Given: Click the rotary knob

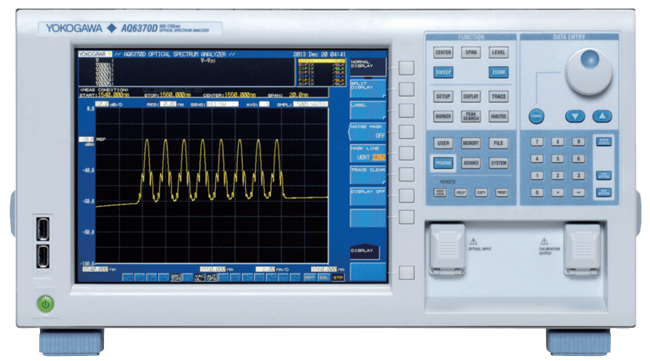Looking at the screenshot, I should click(x=589, y=71).
